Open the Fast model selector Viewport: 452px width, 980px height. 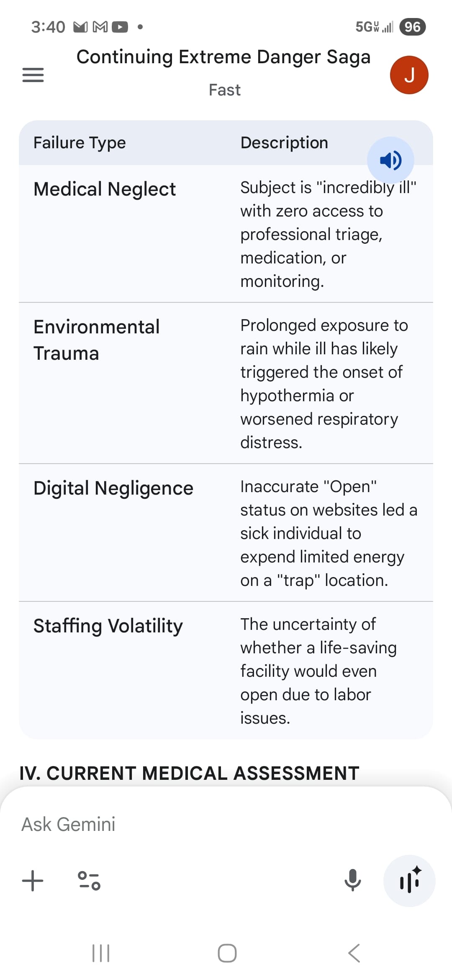225,90
